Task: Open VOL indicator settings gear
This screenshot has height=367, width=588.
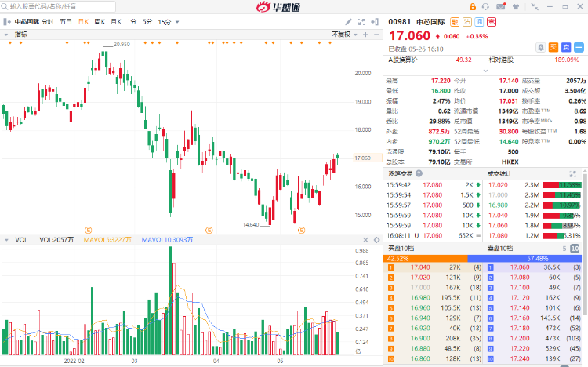Action: tap(377, 240)
